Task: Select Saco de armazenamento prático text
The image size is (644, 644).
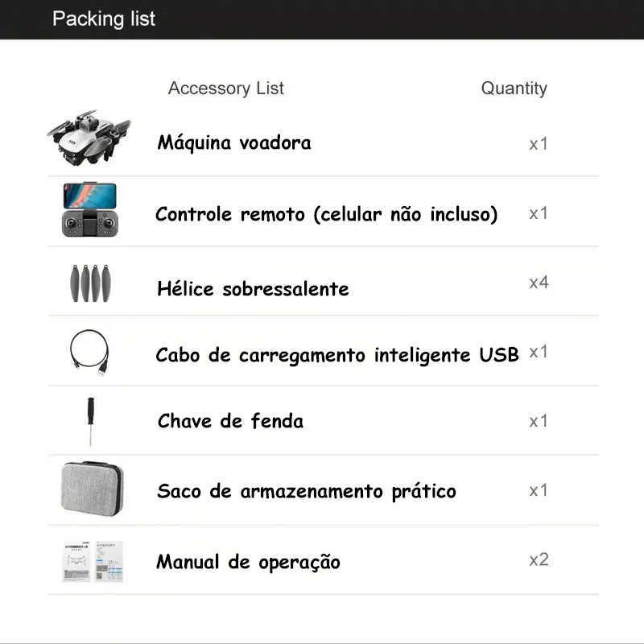Action: click(307, 491)
